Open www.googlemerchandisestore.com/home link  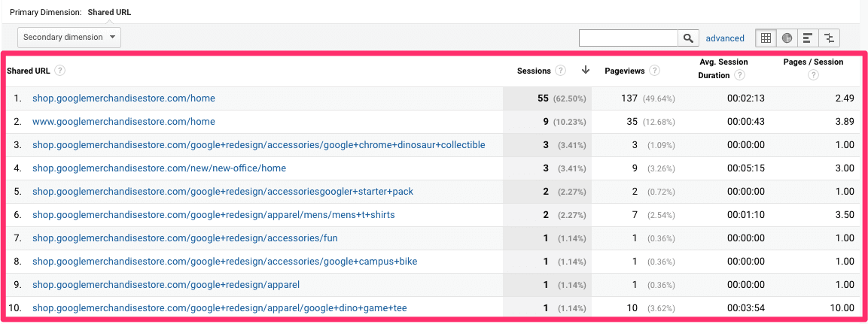click(x=123, y=122)
